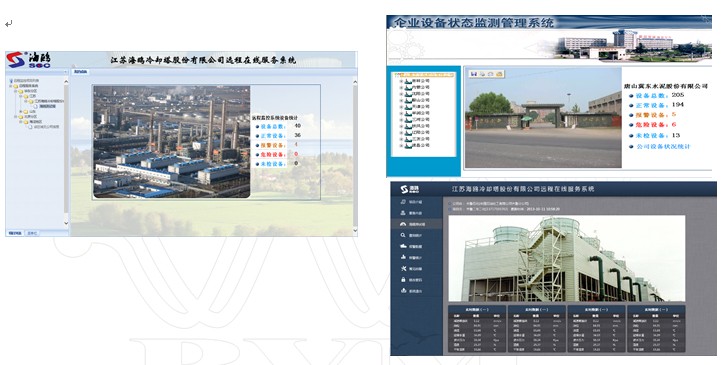Screen dimensions: 722x365
Task: Select the second tab at the bottom of the left panel
Action: click(32, 233)
